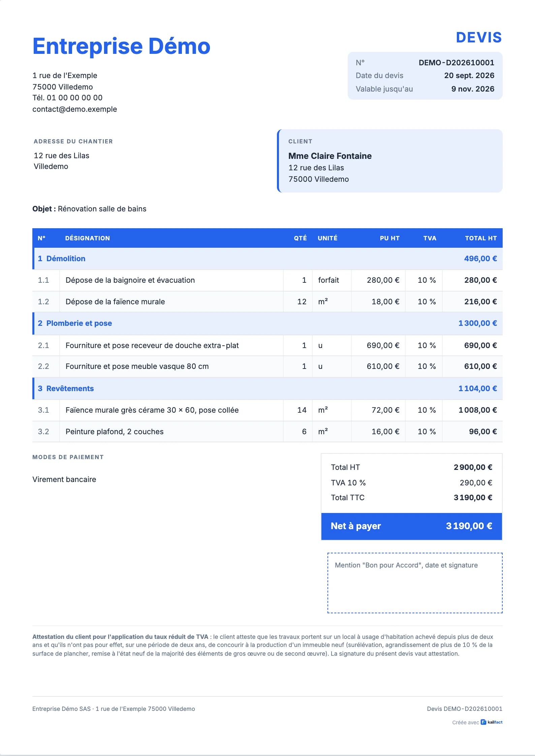
Task: Click the Net à payer blue banner
Action: tap(412, 526)
